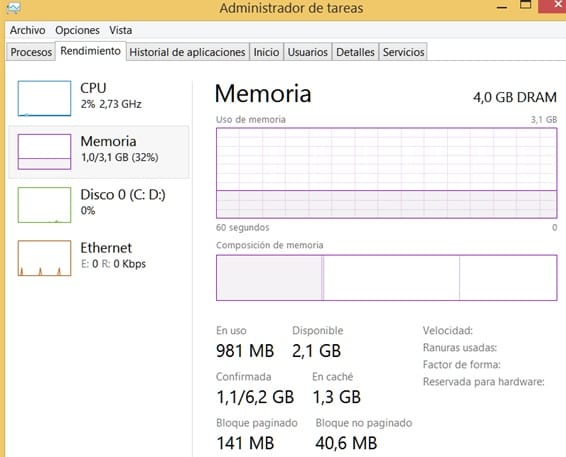566x457 pixels.
Task: Click the 2% 2,73 GHz CPU value
Action: pyautogui.click(x=111, y=104)
